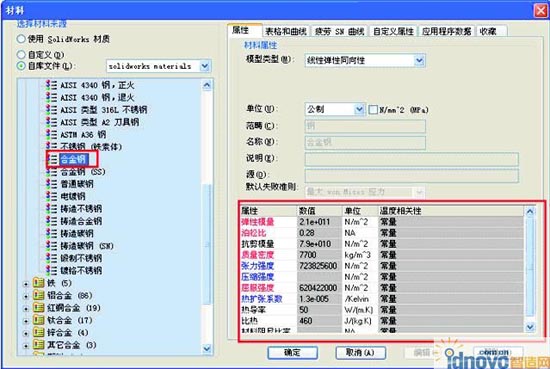Image resolution: width=550 pixels, height=369 pixels.
Task: Click the material tree scroll-down arrow
Action: (x=207, y=348)
